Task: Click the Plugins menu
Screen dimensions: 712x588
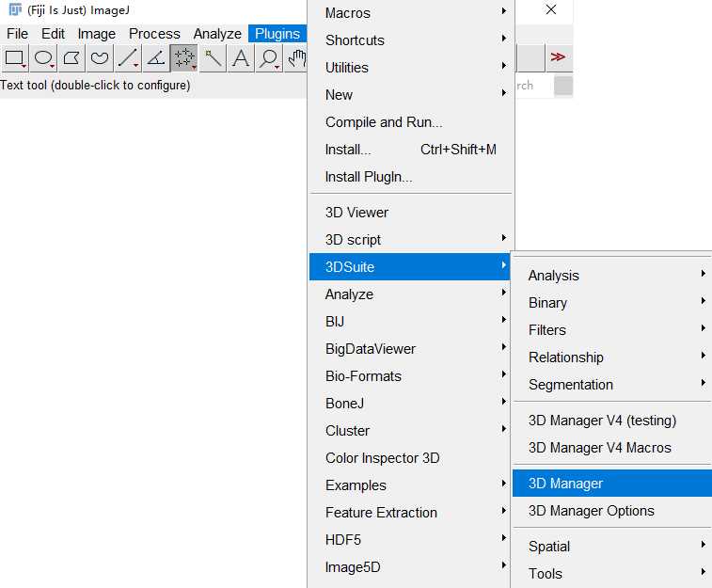Action: pos(277,34)
